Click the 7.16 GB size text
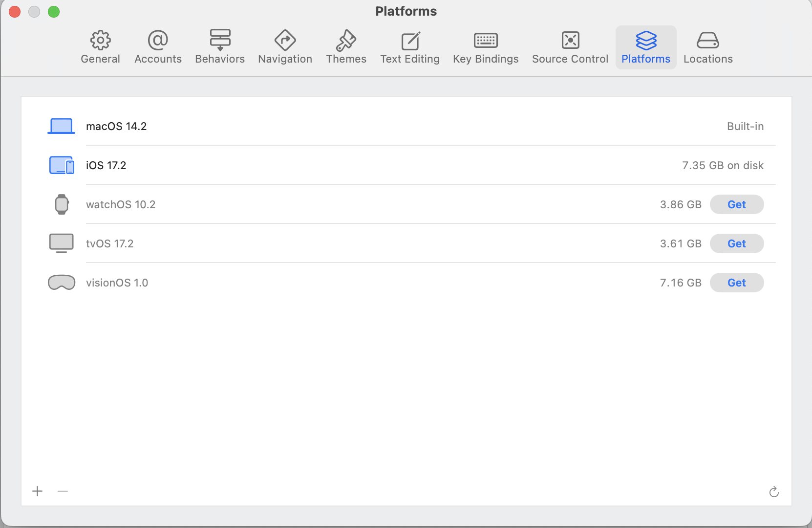The height and width of the screenshot is (528, 812). [681, 283]
